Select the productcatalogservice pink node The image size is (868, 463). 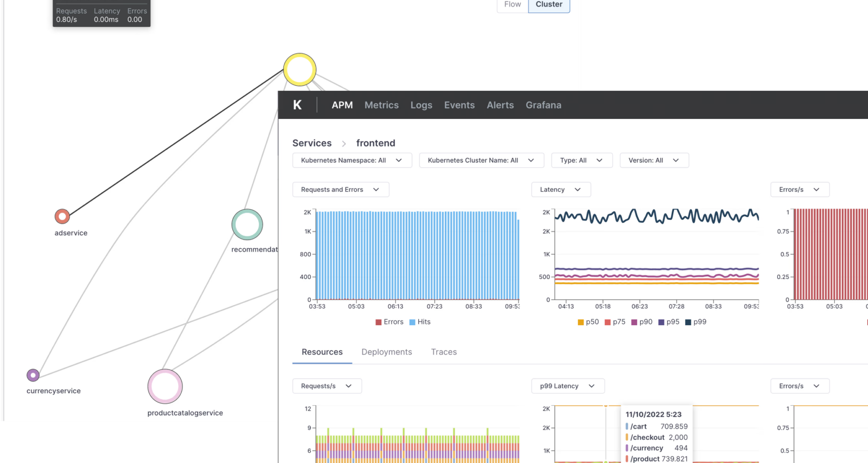165,386
